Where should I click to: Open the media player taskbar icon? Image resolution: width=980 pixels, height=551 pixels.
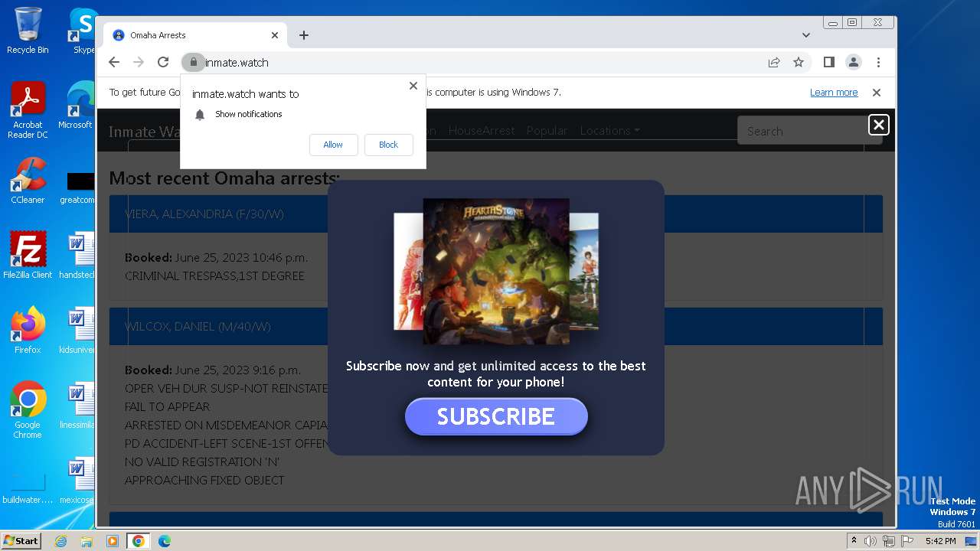point(113,541)
